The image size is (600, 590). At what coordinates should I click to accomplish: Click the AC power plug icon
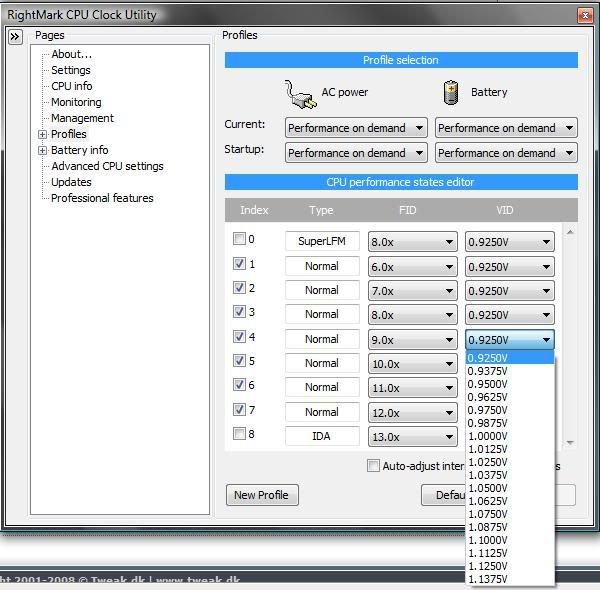click(x=300, y=93)
